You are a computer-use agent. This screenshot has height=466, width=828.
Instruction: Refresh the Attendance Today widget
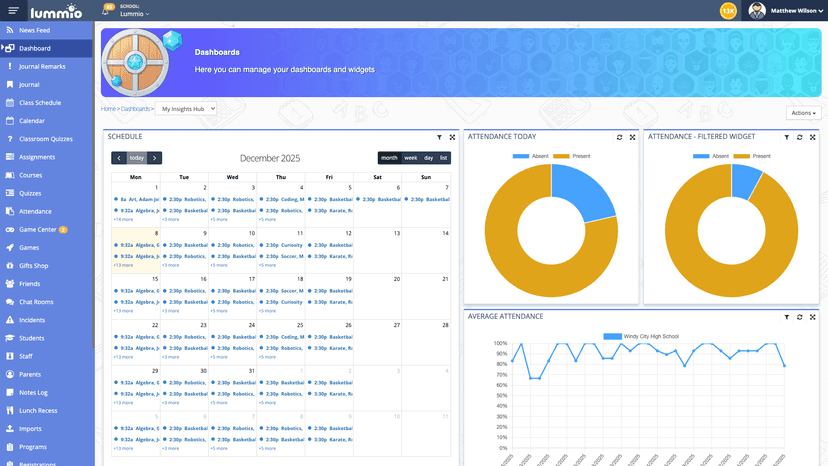[620, 137]
